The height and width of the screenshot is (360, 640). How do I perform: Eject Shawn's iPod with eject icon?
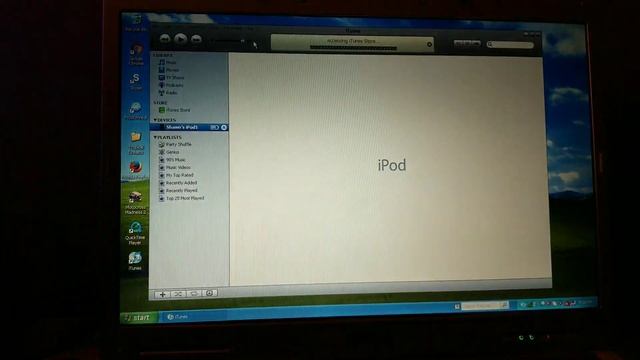pos(224,127)
